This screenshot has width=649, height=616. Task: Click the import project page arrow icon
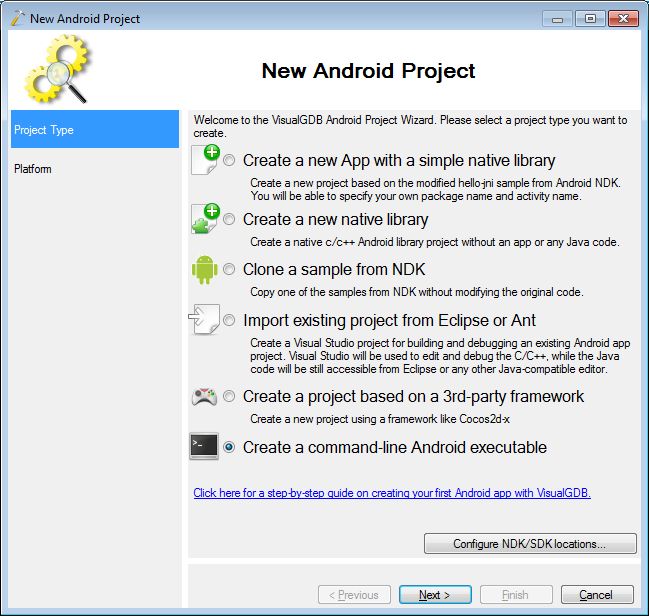[204, 320]
